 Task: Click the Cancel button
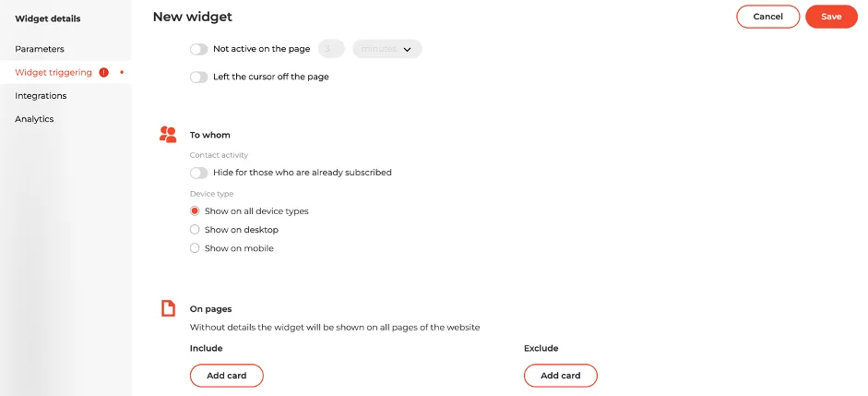pyautogui.click(x=767, y=17)
